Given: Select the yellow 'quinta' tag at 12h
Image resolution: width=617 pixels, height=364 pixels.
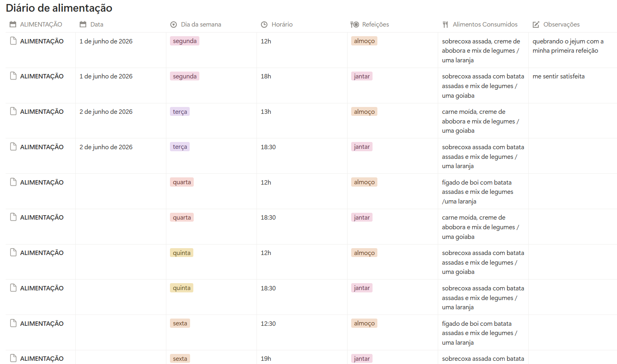Looking at the screenshot, I should [x=182, y=253].
